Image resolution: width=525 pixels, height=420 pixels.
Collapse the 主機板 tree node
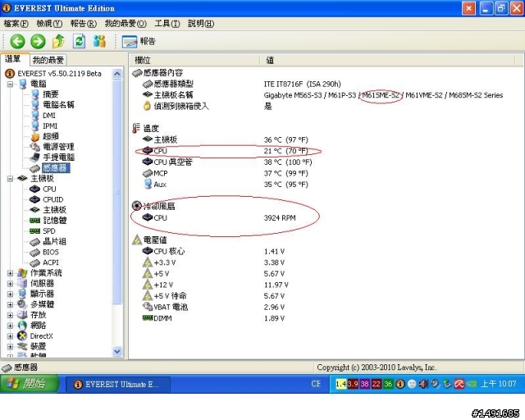(x=10, y=179)
